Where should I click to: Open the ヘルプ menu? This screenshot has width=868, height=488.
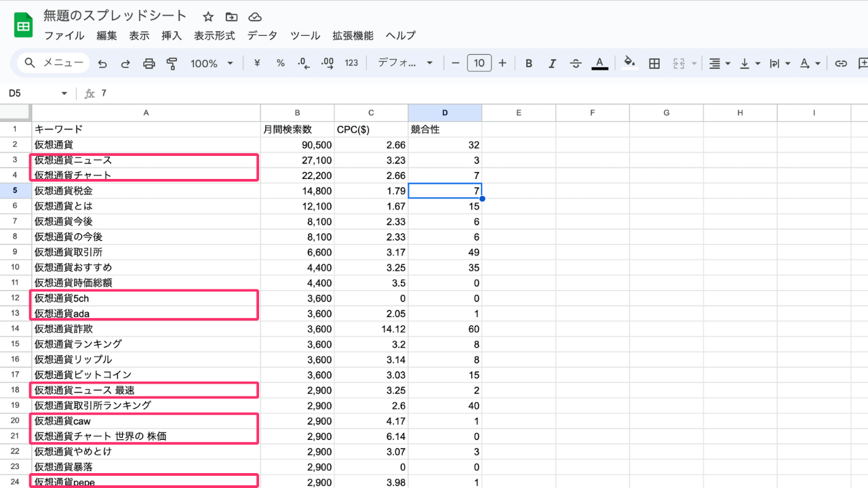[x=400, y=36]
